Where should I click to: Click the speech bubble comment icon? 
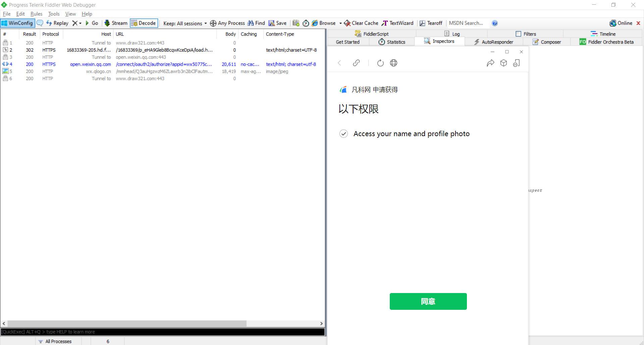[x=40, y=23]
